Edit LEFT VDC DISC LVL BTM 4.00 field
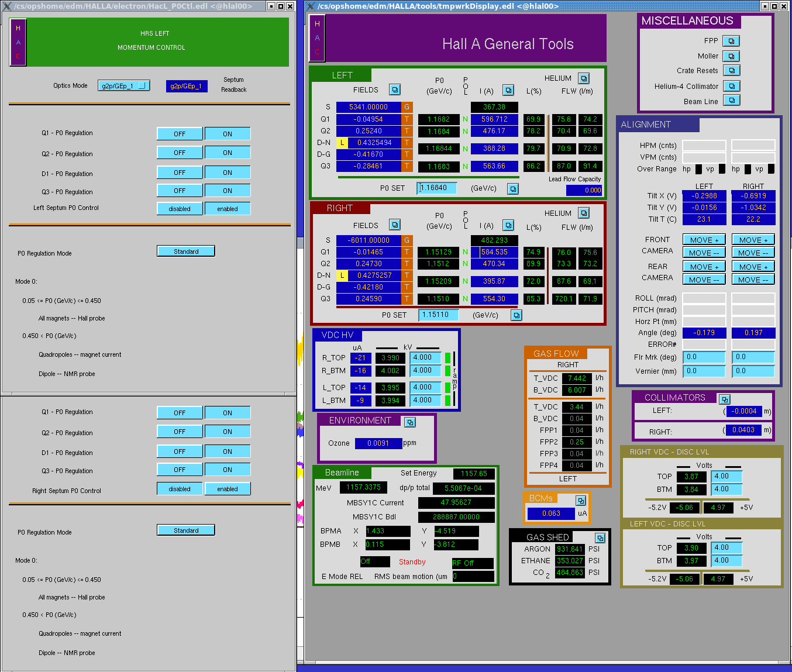 click(x=726, y=560)
